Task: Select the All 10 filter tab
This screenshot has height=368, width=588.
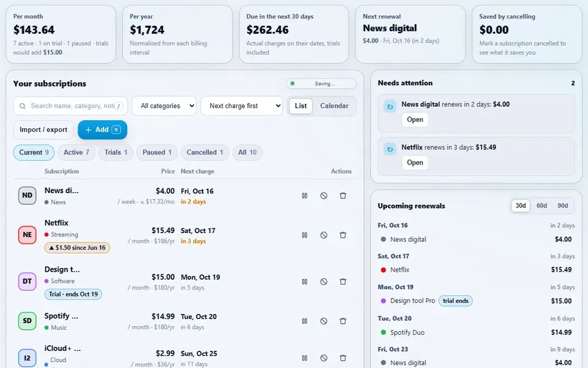Action: pos(247,153)
